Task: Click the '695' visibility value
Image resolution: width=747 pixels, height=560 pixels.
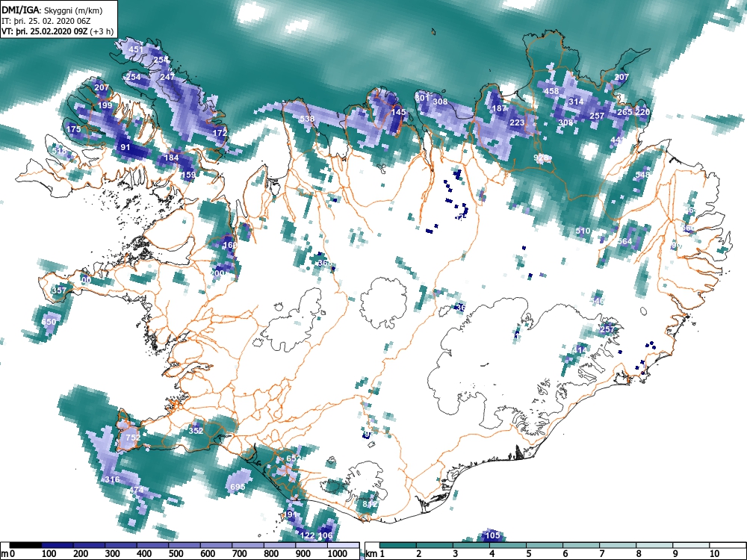Action: pos(238,487)
